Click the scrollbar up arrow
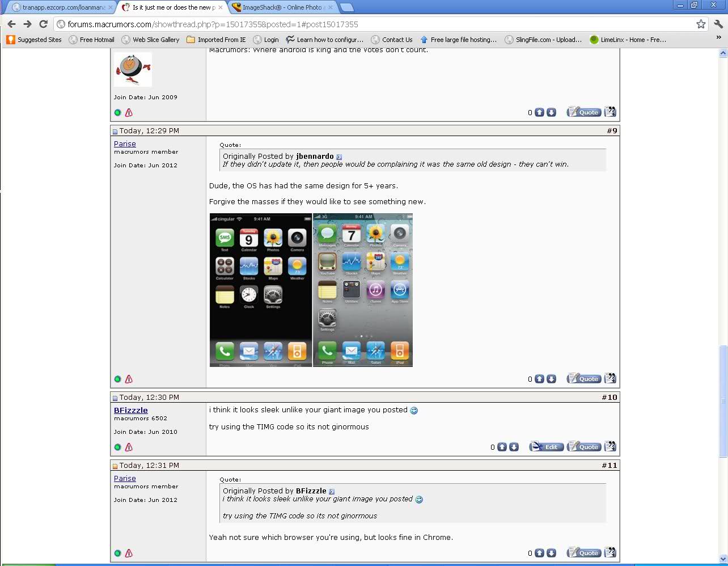Screen dimensions: 728x566 click(723, 53)
